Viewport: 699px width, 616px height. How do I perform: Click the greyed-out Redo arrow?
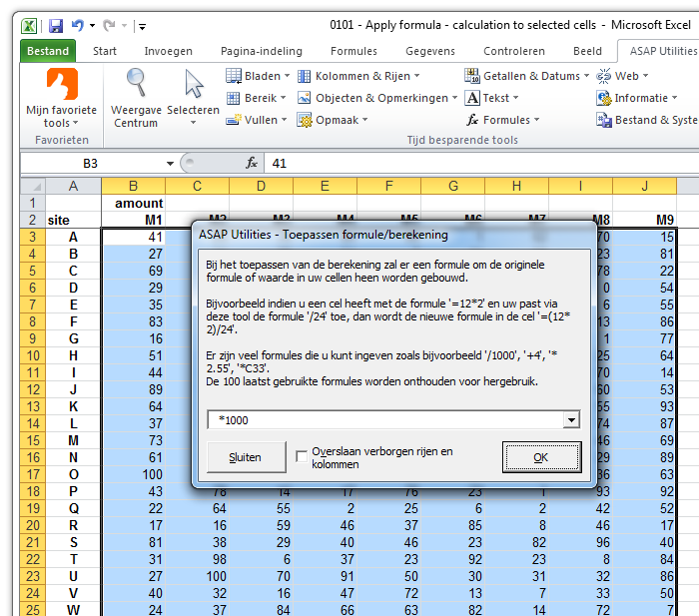tap(109, 25)
